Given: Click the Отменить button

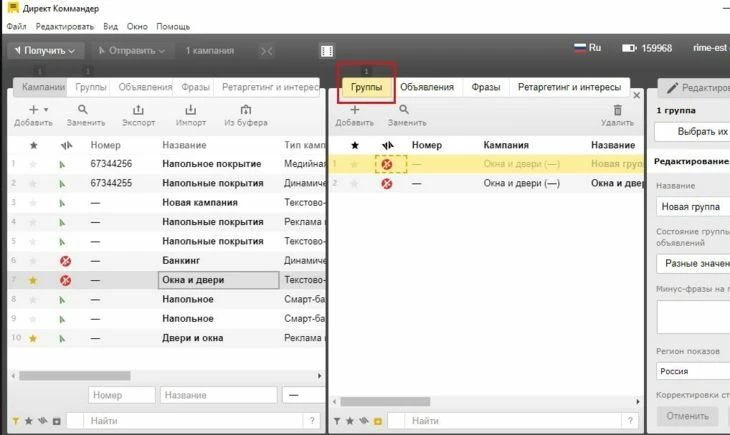Looking at the screenshot, I should (687, 416).
